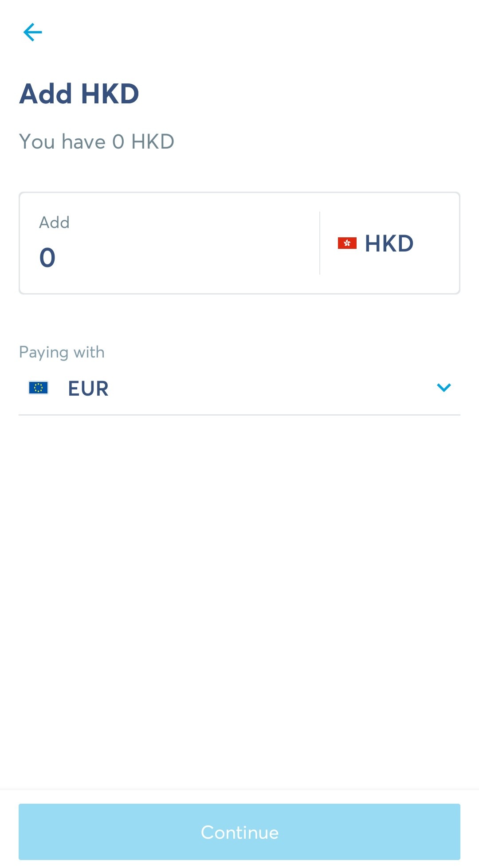This screenshot has height=868, width=479.
Task: Select the EUR text in Paying with row
Action: tap(88, 389)
